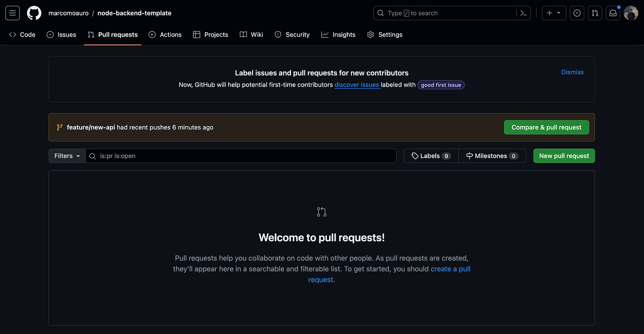Screen dimensions: 644x334
Task: Click the Welcome to pull requests! heading
Action: tap(322, 238)
